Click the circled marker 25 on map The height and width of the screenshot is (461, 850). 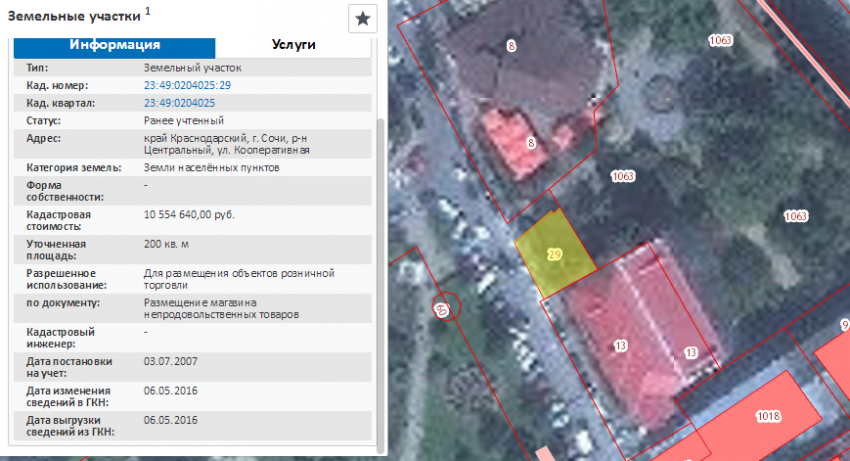(443, 308)
